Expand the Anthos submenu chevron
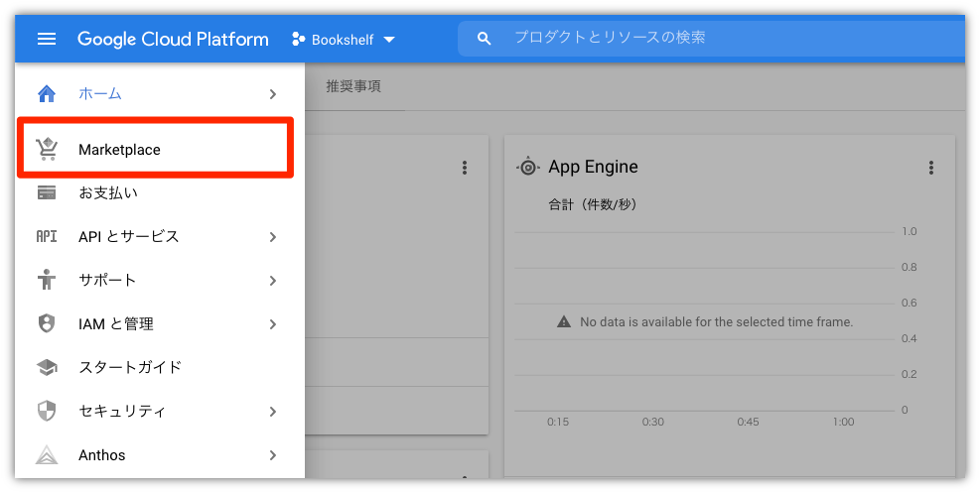The height and width of the screenshot is (493, 980). point(272,455)
